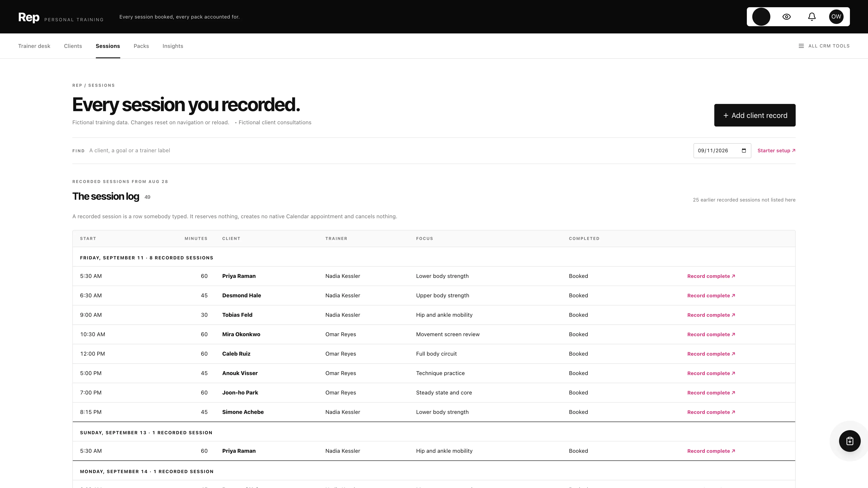Open the OW user avatar menu
This screenshot has height=488, width=868.
pos(836,17)
